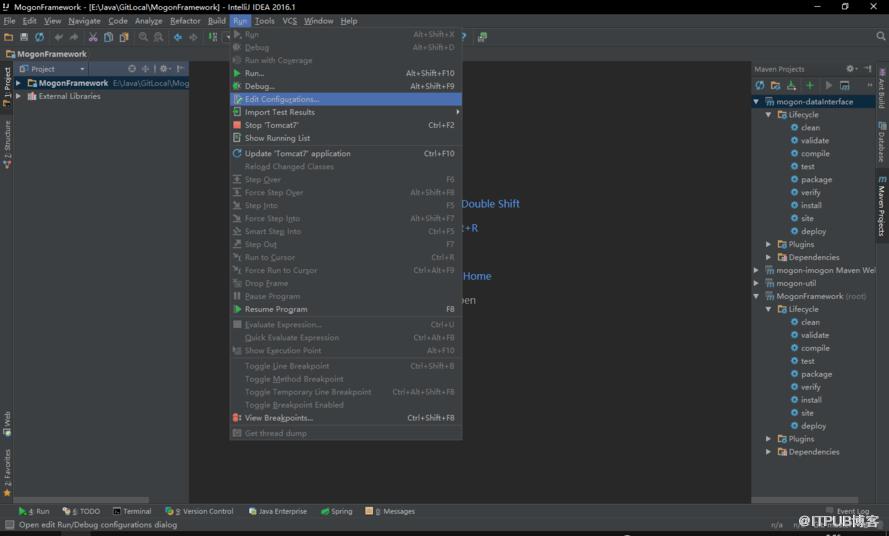The height and width of the screenshot is (536, 889).
Task: Click Download Sources icon in Maven panel
Action: click(791, 86)
